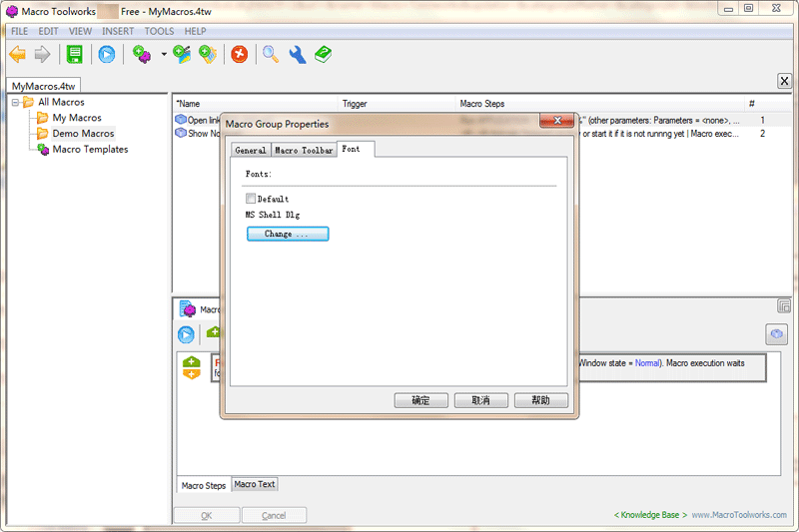Click the magnifying glass Search icon

(270, 54)
